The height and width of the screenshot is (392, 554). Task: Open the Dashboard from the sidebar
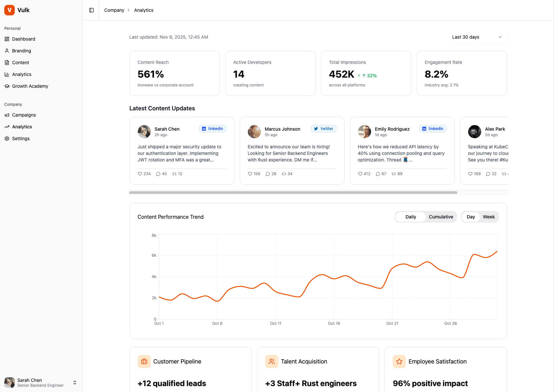[7, 39]
